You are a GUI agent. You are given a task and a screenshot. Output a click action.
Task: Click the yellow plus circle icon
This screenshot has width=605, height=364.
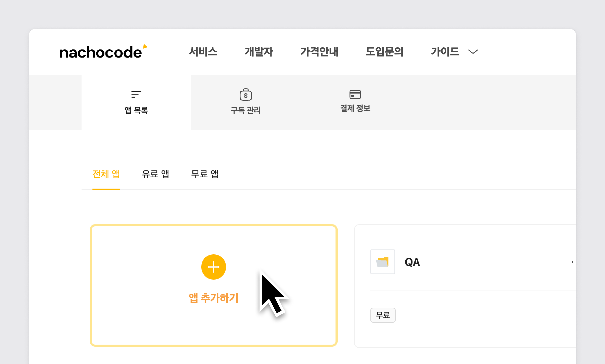(x=213, y=267)
